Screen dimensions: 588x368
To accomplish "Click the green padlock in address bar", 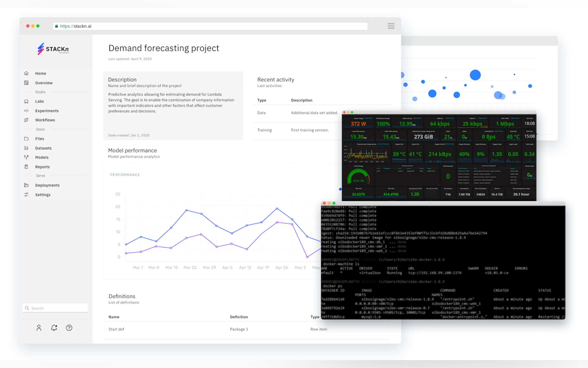I will click(56, 26).
